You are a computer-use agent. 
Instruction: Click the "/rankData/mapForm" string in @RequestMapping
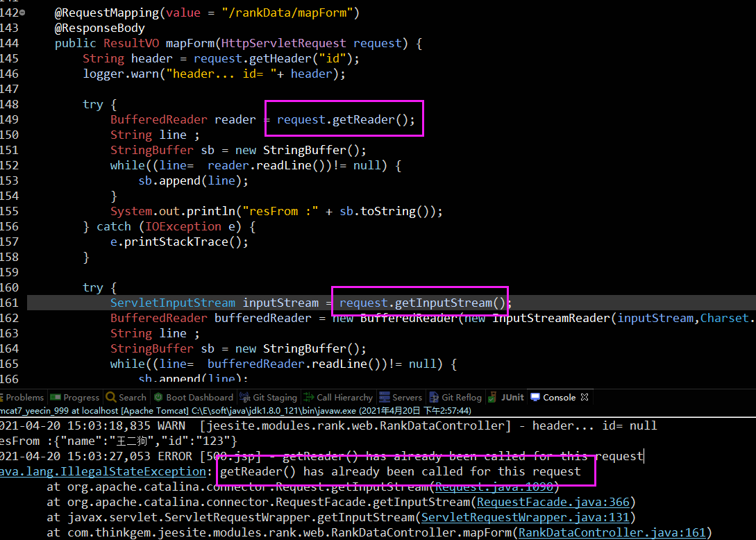[287, 12]
